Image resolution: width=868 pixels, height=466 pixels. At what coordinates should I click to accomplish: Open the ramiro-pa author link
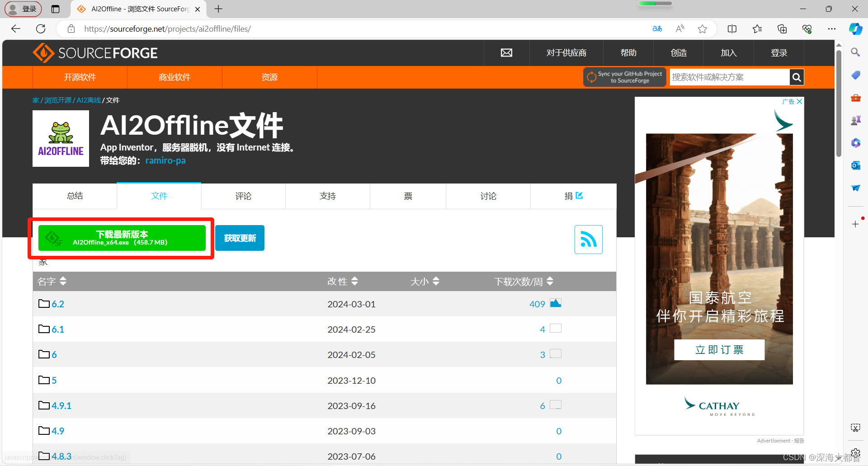click(165, 160)
